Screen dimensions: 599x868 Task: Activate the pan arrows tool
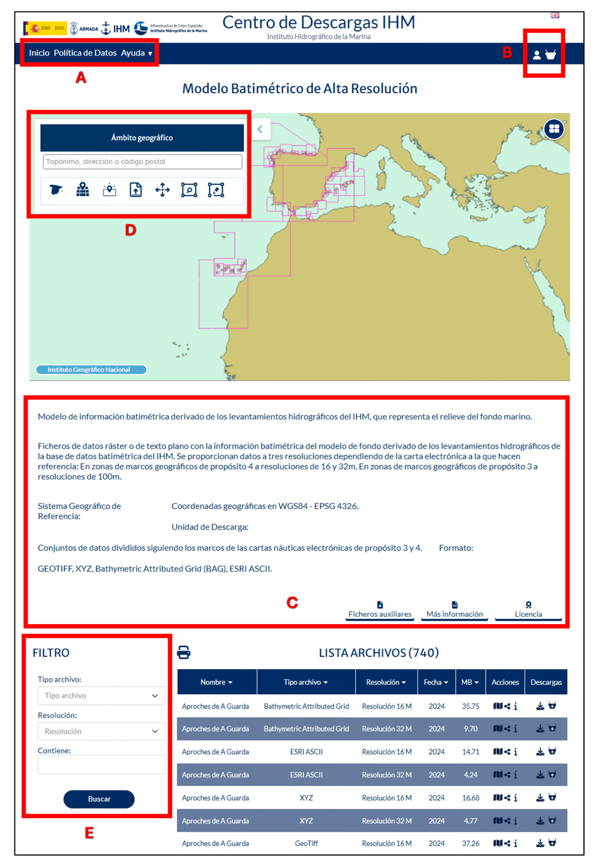click(x=162, y=190)
